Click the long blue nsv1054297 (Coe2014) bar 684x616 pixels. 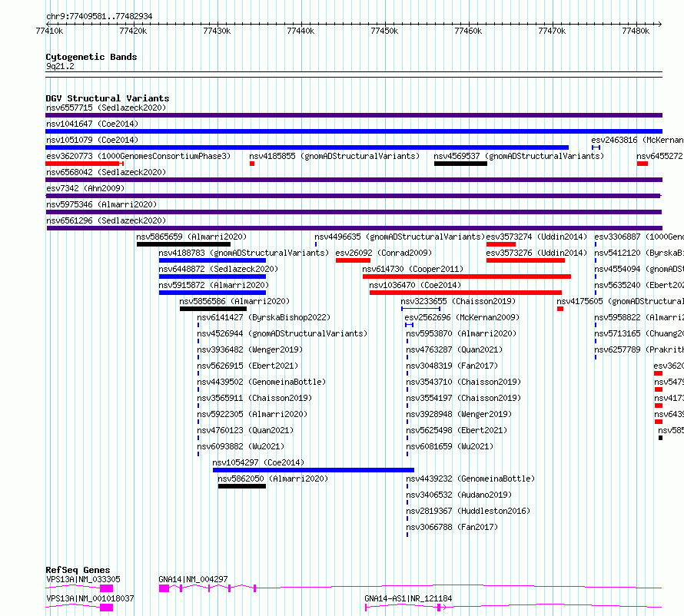point(314,470)
